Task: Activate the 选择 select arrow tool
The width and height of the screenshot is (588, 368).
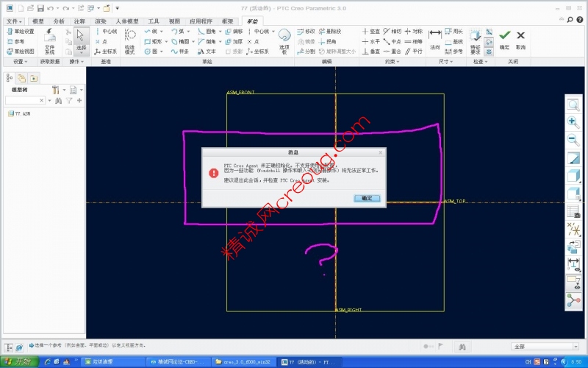Action: tap(81, 41)
